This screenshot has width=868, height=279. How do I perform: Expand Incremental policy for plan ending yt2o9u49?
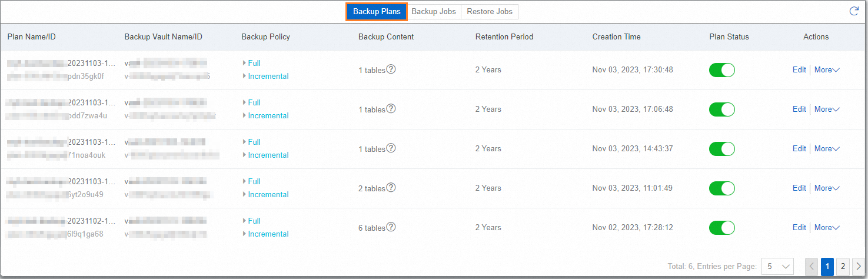[x=265, y=194]
